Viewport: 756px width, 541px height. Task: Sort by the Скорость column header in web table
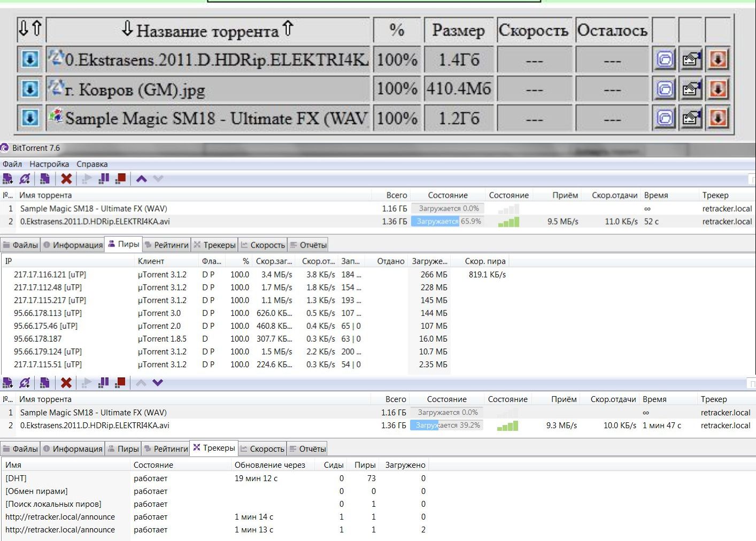point(533,30)
